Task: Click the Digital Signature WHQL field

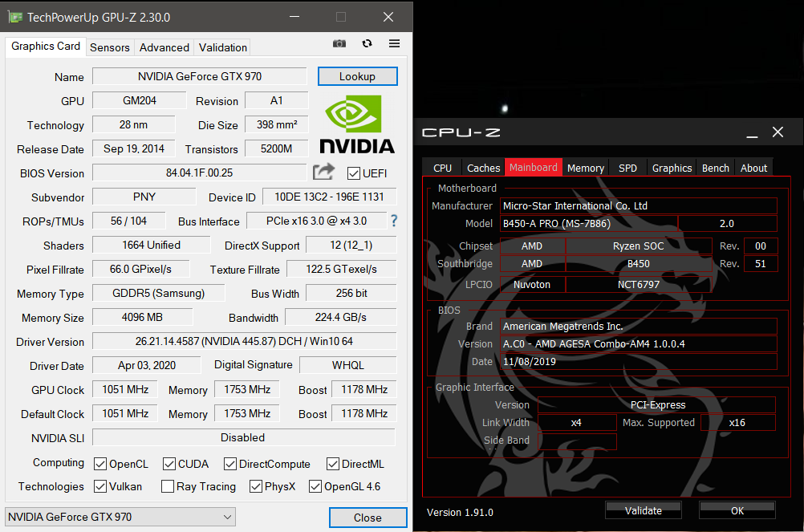Action: pos(348,365)
